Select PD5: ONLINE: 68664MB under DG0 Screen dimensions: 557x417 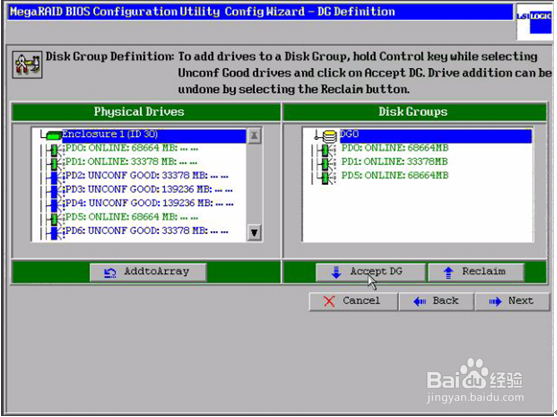[395, 175]
